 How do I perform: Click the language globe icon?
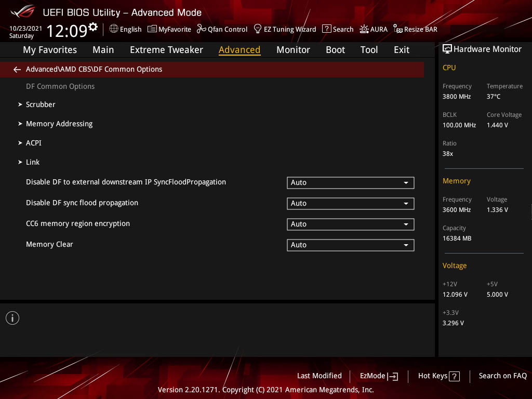(114, 29)
